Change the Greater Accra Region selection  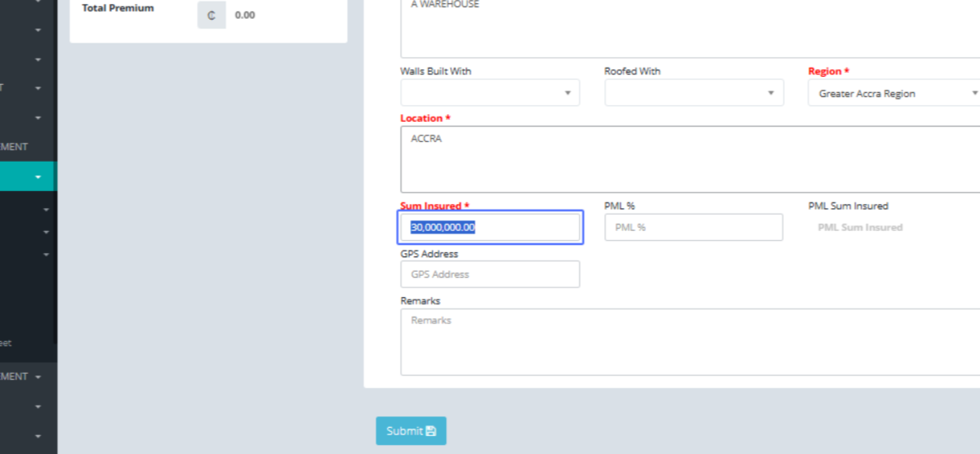(x=894, y=93)
